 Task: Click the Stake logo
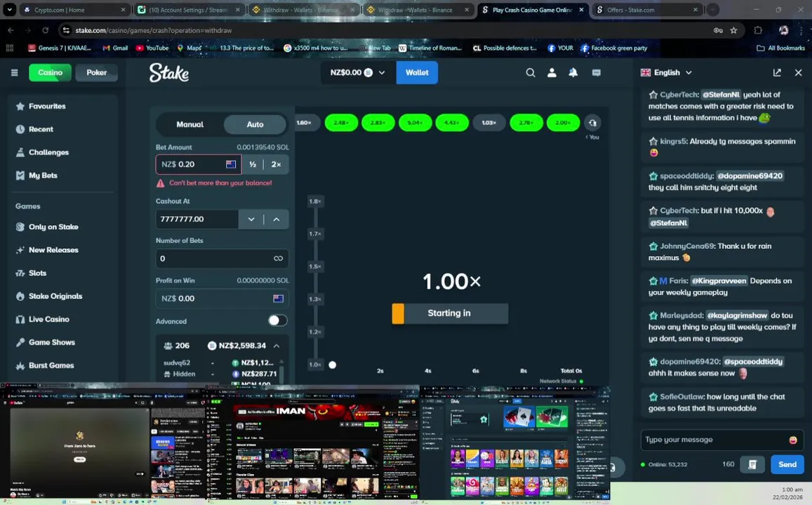click(x=169, y=72)
